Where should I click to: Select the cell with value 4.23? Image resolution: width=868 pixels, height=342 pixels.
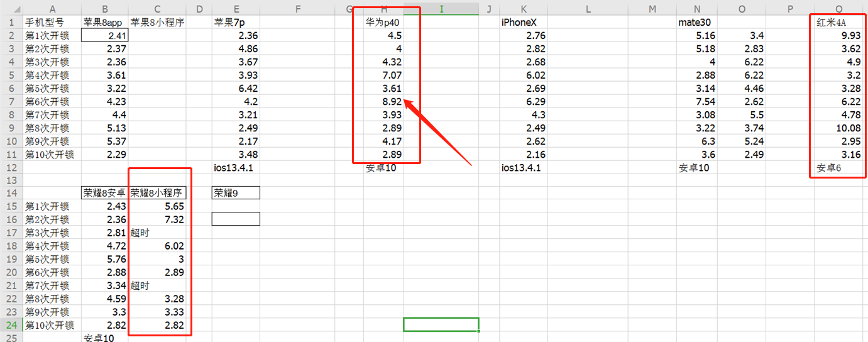pos(105,101)
